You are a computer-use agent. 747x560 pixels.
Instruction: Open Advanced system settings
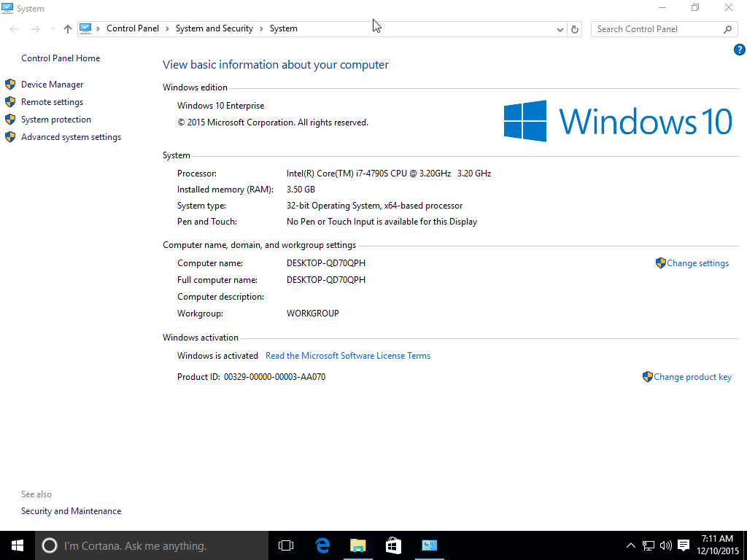[71, 137]
